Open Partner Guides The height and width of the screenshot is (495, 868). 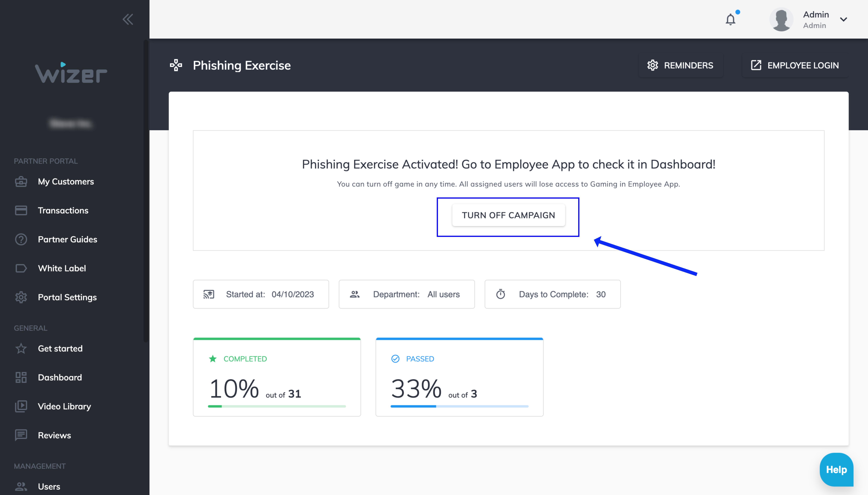tap(67, 239)
